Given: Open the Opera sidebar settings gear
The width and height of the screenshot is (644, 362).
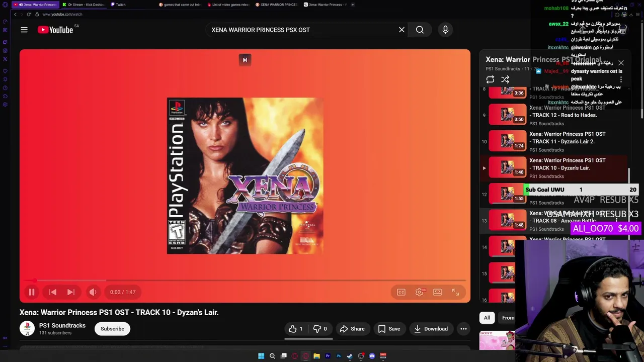Looking at the screenshot, I should [5, 104].
